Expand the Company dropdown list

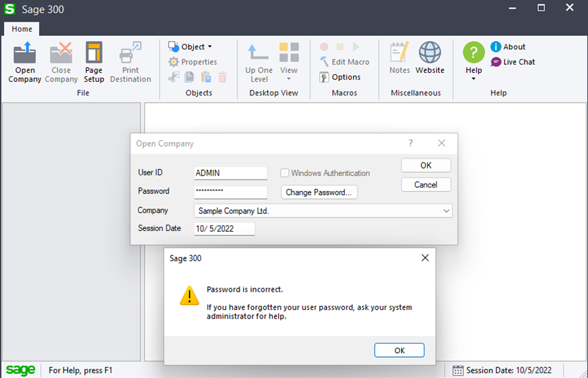pyautogui.click(x=446, y=211)
